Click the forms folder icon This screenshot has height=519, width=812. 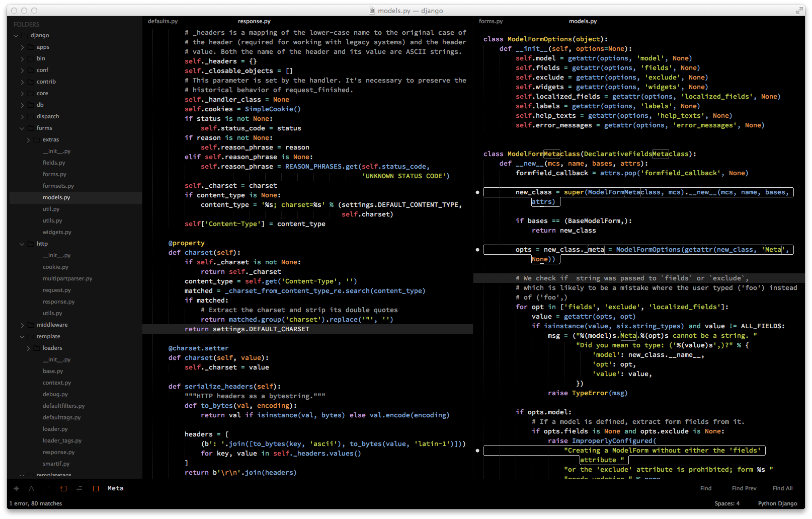pyautogui.click(x=31, y=128)
